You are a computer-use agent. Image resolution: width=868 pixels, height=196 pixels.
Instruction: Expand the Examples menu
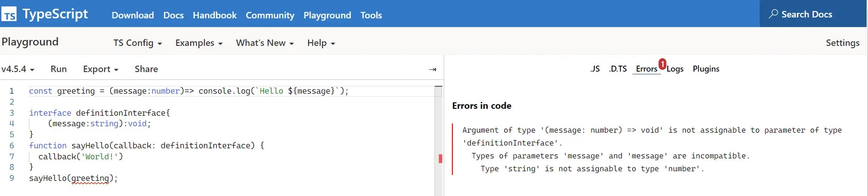coord(198,43)
